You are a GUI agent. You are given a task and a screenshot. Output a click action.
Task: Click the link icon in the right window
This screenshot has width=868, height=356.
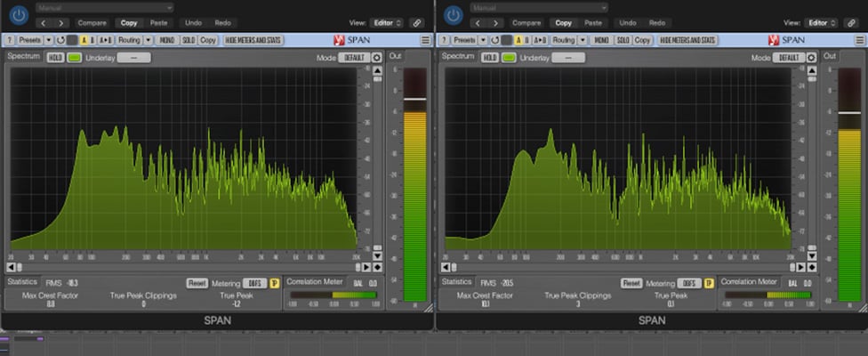[x=851, y=23]
